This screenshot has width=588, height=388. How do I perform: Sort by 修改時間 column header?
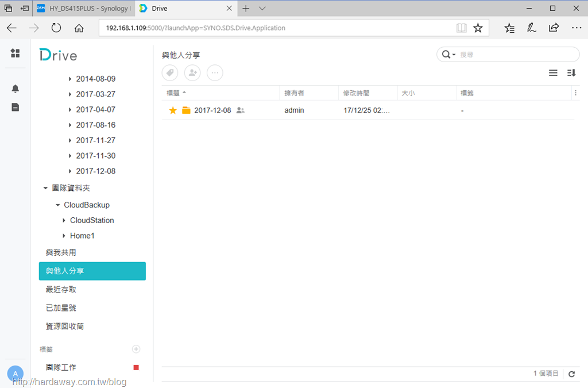coord(368,93)
